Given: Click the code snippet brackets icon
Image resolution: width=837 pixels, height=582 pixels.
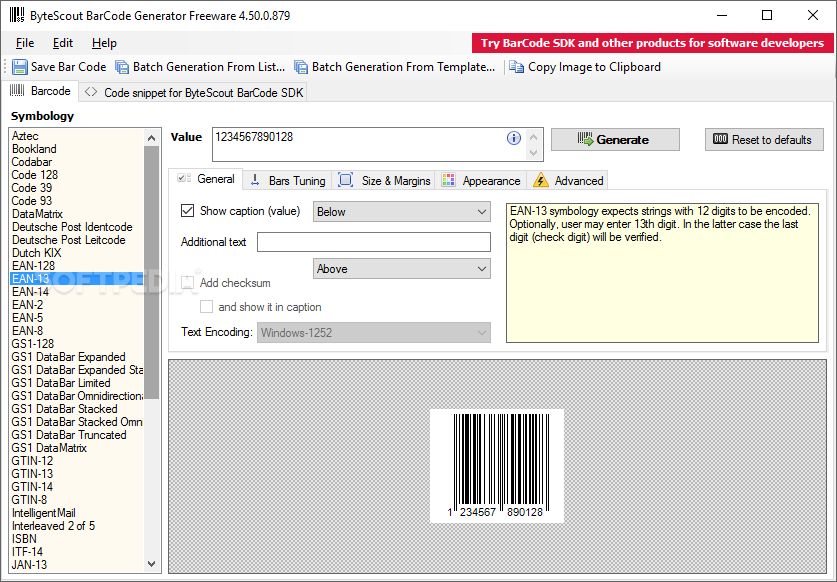Looking at the screenshot, I should pos(91,92).
